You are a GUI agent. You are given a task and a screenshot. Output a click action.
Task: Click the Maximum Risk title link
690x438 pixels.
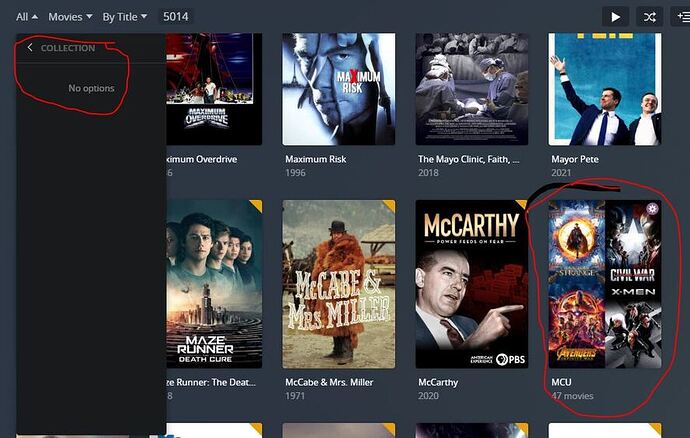point(316,159)
